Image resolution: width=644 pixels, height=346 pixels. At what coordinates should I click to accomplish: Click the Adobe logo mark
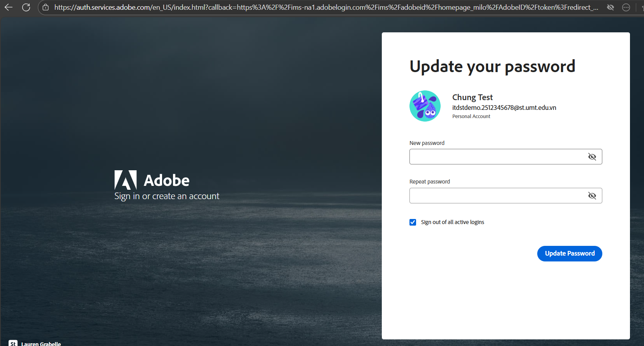pos(125,180)
